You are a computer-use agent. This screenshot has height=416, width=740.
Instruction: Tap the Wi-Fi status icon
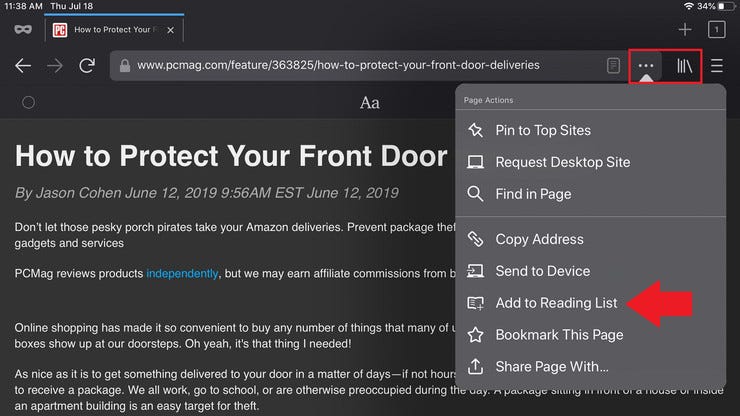pos(689,6)
